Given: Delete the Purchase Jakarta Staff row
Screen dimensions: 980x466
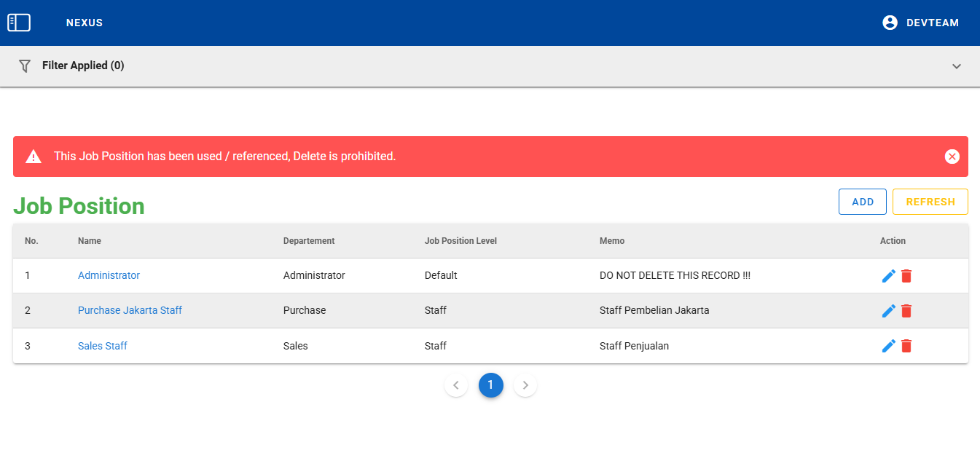Looking at the screenshot, I should tap(906, 311).
